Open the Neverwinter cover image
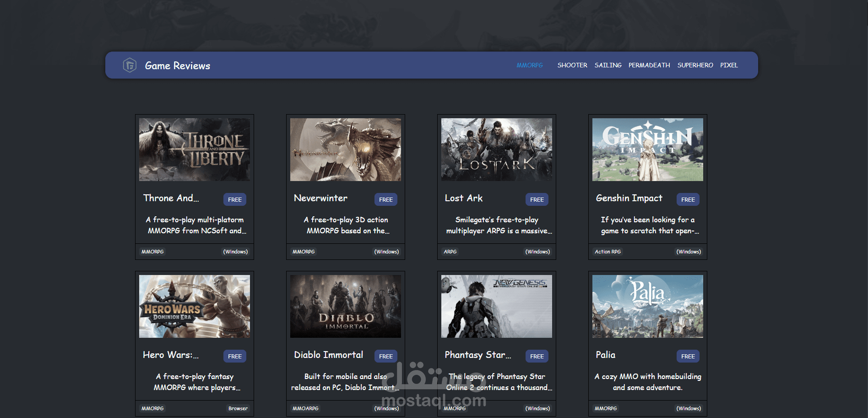 tap(346, 149)
